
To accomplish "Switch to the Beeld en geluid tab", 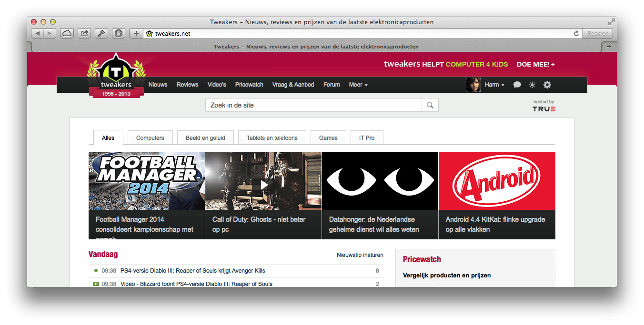I will (205, 138).
